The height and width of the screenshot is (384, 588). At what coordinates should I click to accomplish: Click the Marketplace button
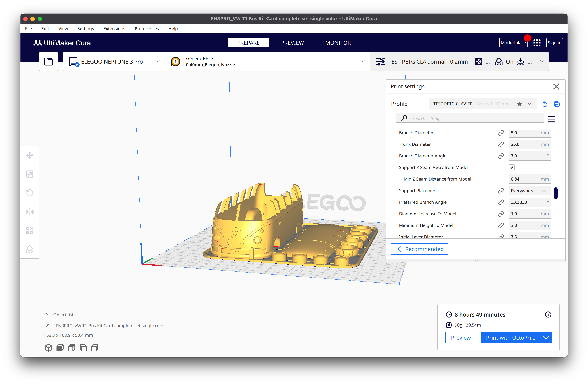point(513,43)
